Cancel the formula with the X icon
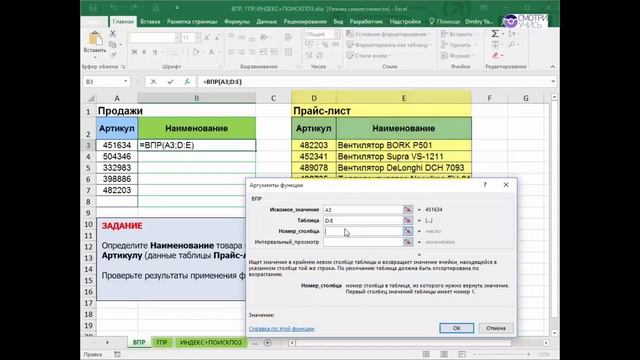The height and width of the screenshot is (360, 640). pyautogui.click(x=153, y=82)
